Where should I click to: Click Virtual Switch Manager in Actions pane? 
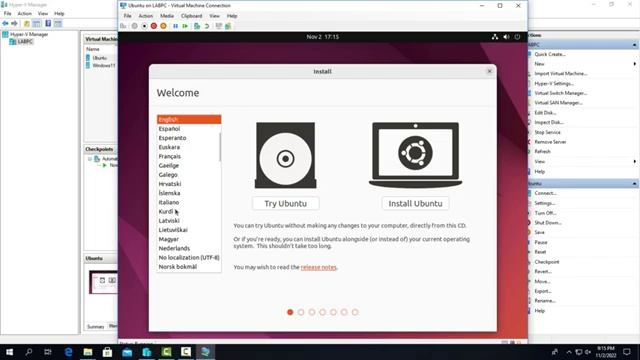tap(560, 93)
